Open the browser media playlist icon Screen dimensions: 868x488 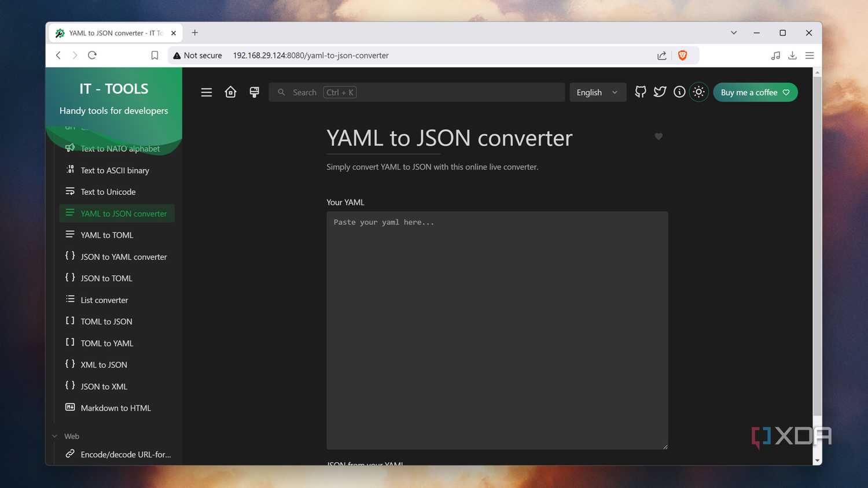click(775, 56)
